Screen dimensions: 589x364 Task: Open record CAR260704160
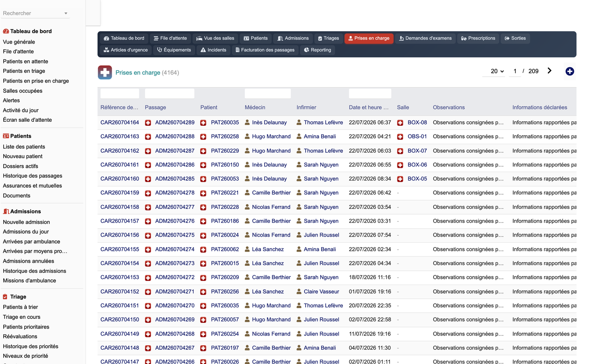(120, 179)
